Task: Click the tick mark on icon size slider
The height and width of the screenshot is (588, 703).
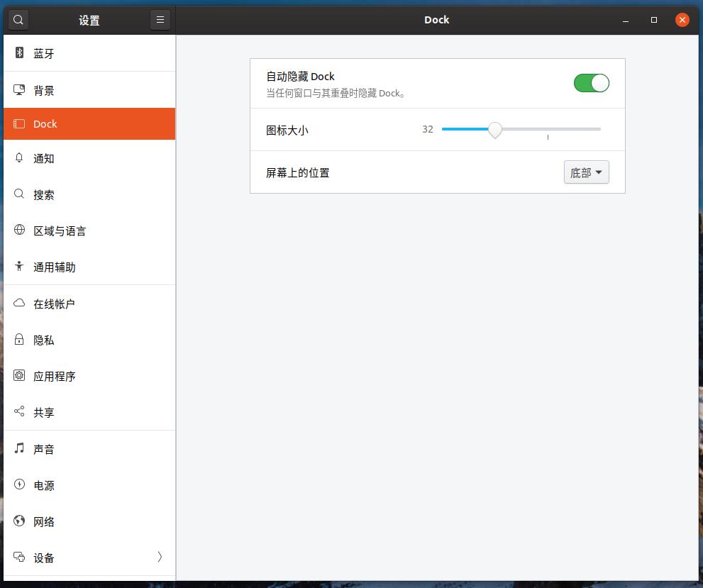Action: [548, 137]
